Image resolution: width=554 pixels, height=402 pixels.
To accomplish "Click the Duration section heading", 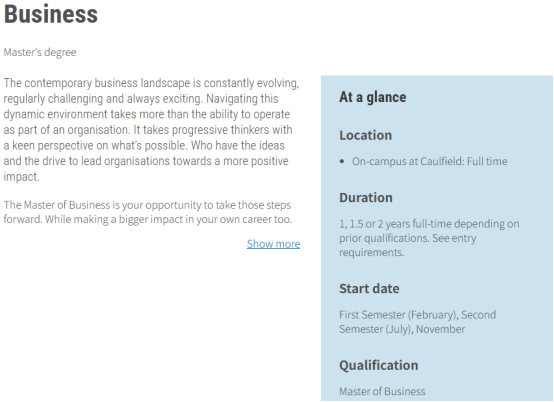I will pos(366,198).
